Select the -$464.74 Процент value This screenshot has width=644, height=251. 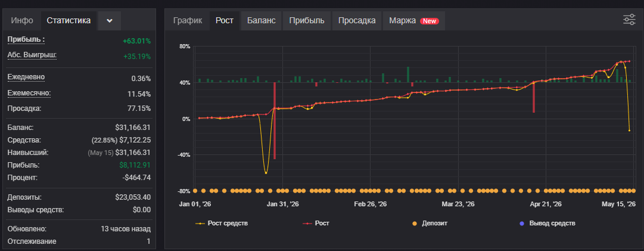coord(136,178)
